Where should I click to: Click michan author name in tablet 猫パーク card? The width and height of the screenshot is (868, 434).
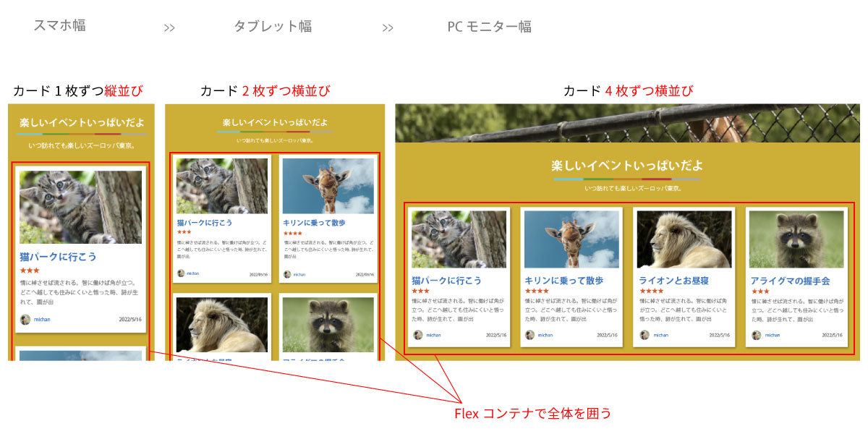tap(192, 274)
